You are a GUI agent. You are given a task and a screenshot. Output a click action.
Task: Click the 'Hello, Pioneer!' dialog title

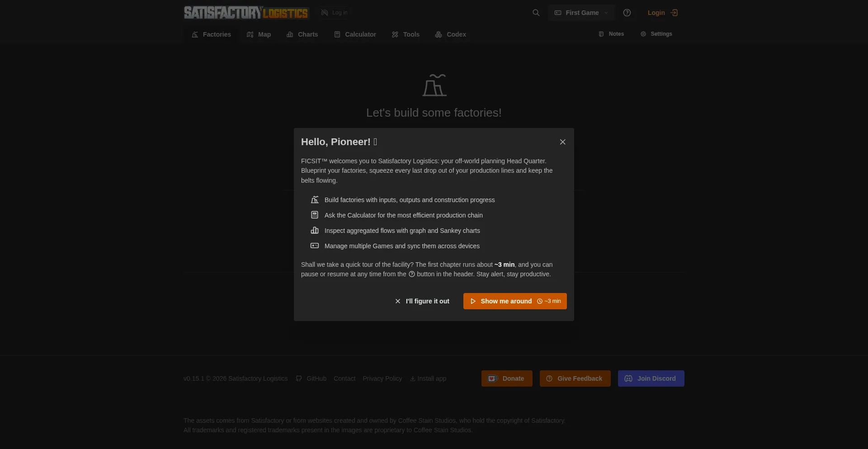[339, 142]
